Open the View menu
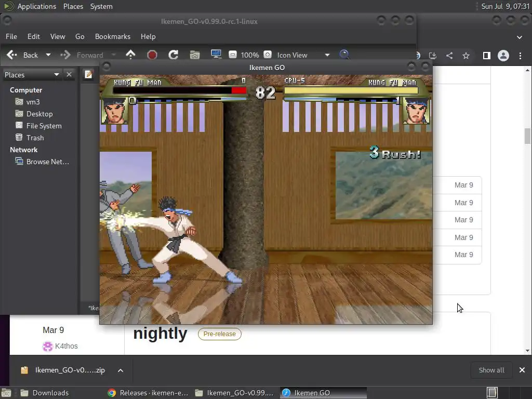Image resolution: width=532 pixels, height=399 pixels. (x=58, y=36)
